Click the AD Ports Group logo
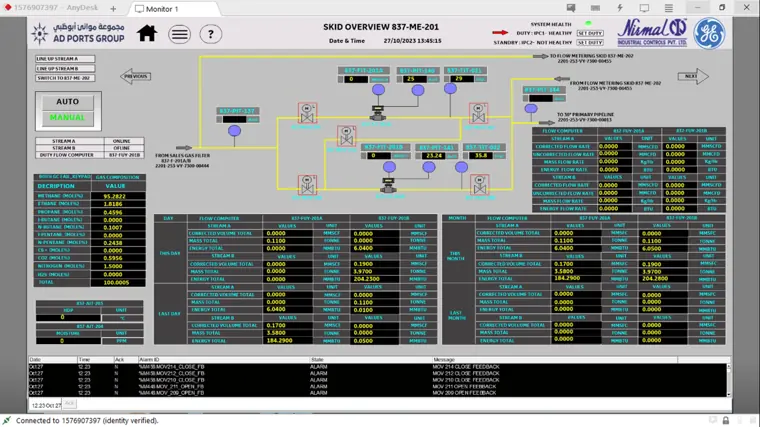 click(78, 33)
